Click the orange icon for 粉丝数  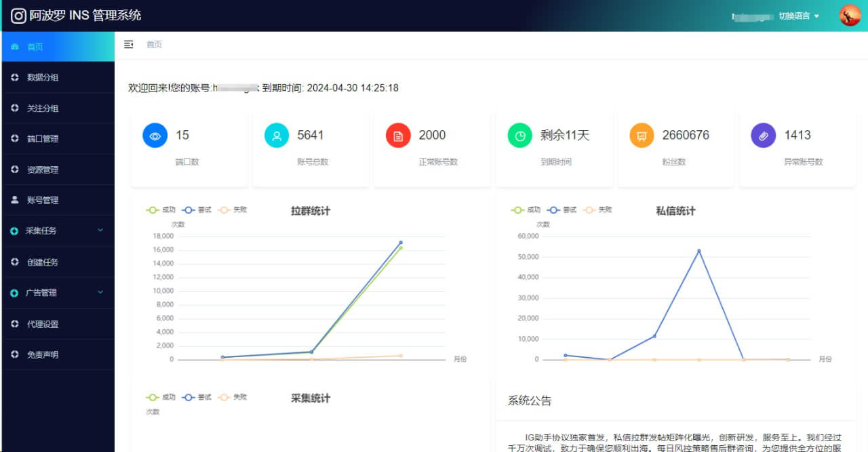(642, 136)
